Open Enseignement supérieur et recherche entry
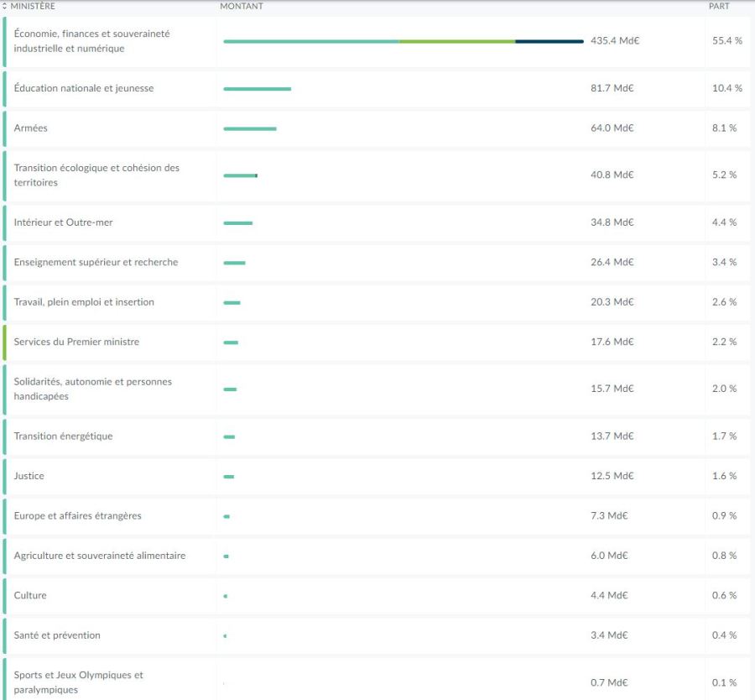The width and height of the screenshot is (755, 700). 96,262
